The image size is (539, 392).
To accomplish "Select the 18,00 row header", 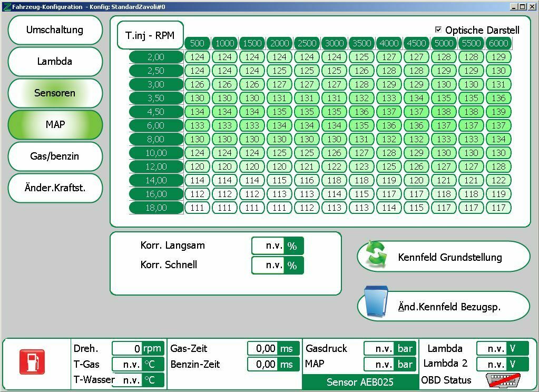I will [x=156, y=208].
